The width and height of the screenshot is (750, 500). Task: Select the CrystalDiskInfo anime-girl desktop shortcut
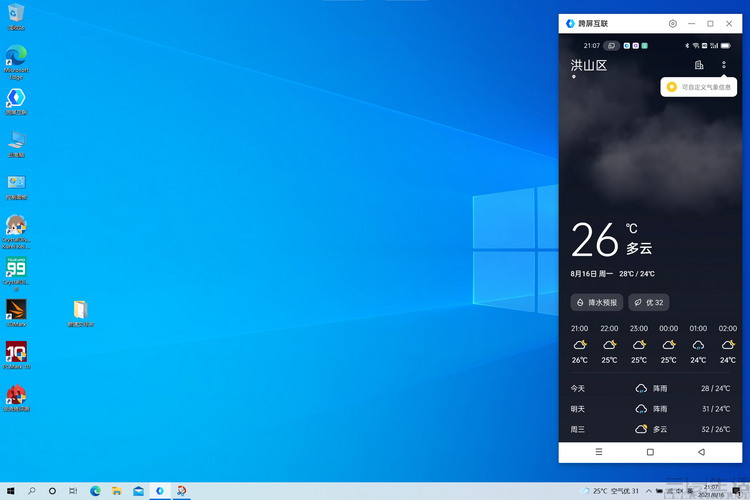click(16, 232)
